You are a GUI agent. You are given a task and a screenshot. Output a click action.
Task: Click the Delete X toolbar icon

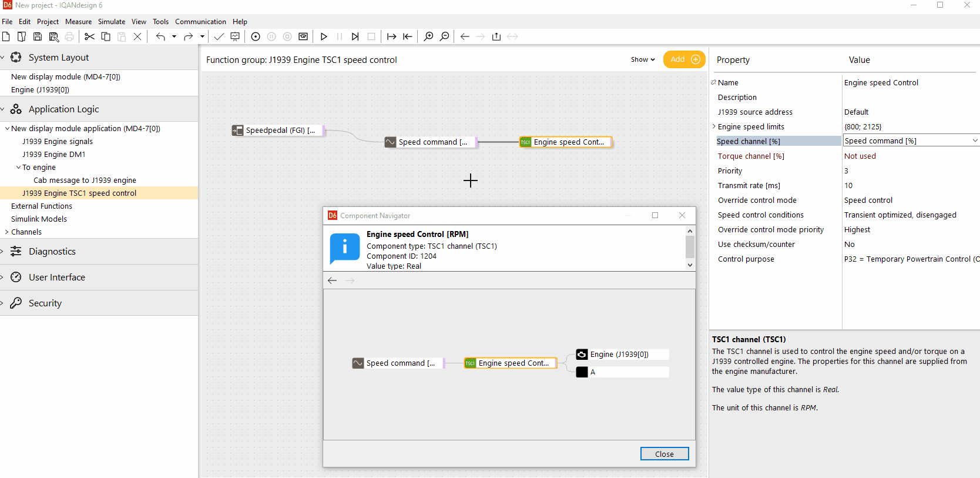(137, 36)
